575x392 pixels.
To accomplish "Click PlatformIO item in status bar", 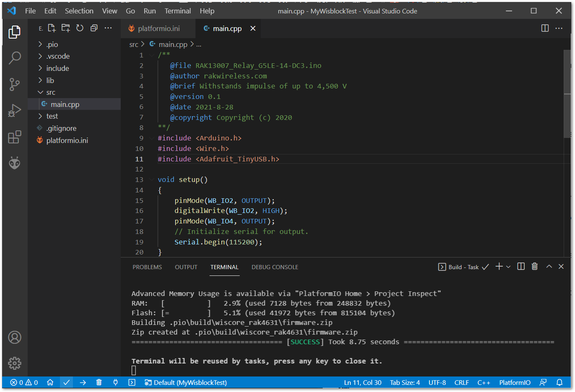I will tap(515, 382).
